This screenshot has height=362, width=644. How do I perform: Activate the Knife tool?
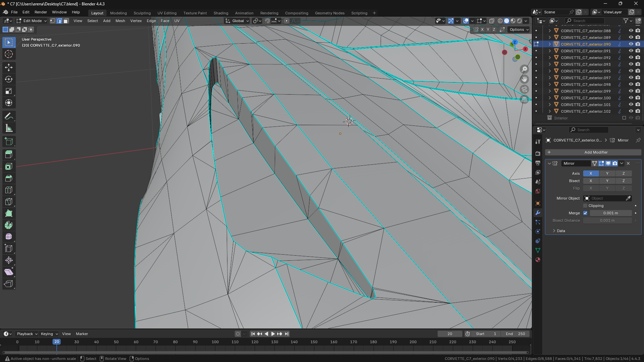click(x=9, y=202)
